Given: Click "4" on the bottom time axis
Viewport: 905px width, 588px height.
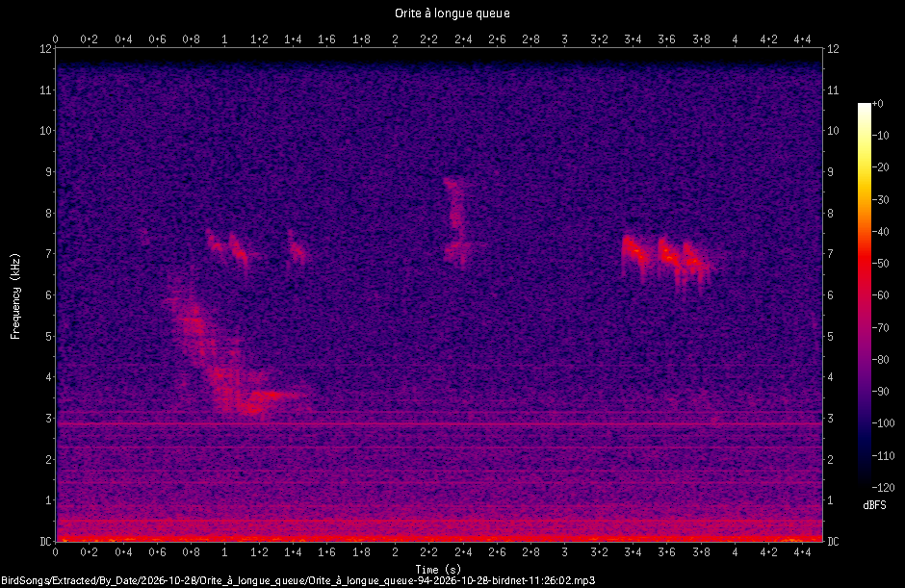Looking at the screenshot, I should tap(735, 552).
